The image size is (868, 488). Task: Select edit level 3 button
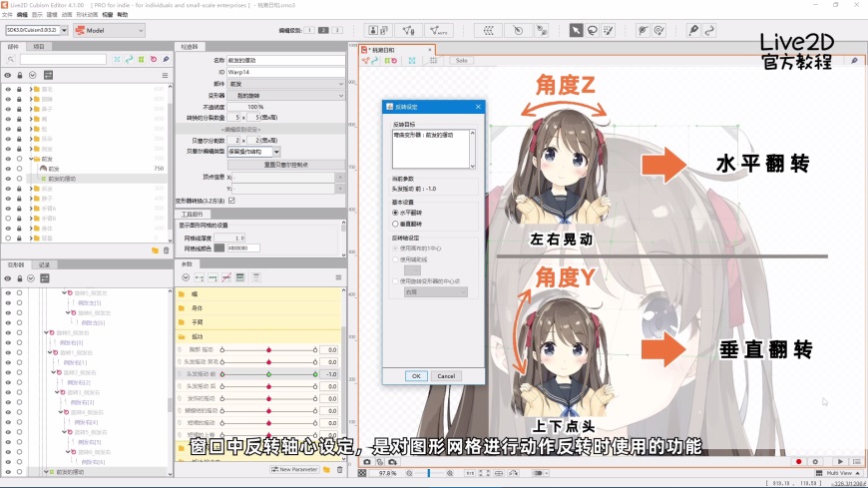336,30
